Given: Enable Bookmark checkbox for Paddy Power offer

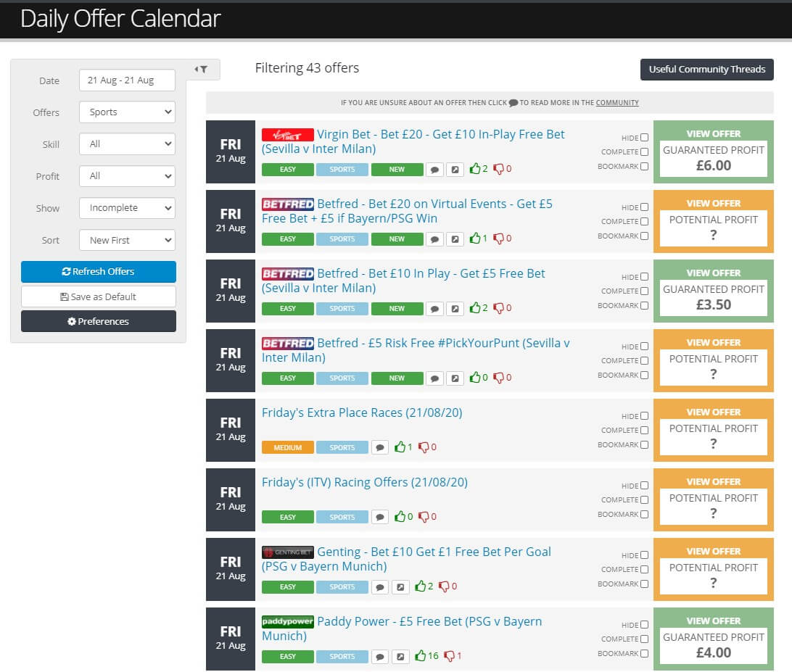Looking at the screenshot, I should (x=644, y=653).
